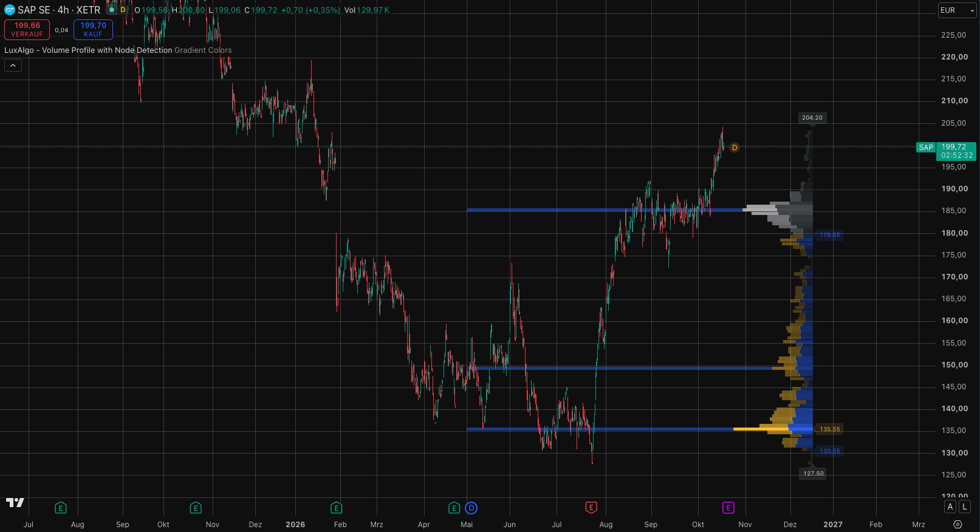Click the green earnings marker above Feb
Viewport: 980px width, 532px height.
[x=336, y=507]
